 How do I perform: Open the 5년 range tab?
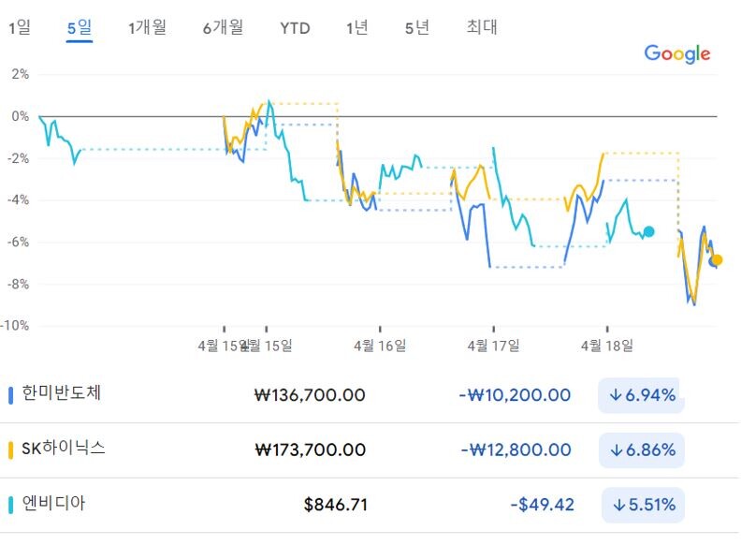[x=417, y=27]
